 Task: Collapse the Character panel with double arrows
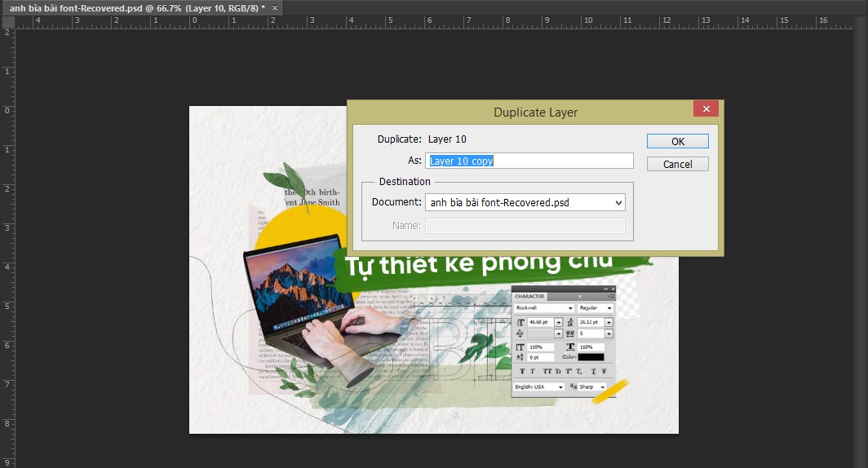(x=606, y=289)
